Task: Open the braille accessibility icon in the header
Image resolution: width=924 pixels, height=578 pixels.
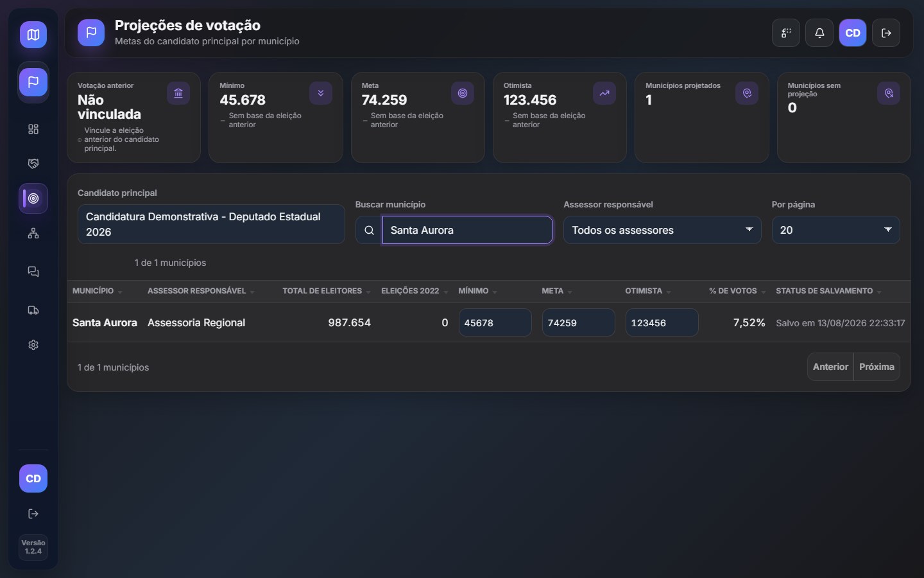Action: pyautogui.click(x=786, y=33)
